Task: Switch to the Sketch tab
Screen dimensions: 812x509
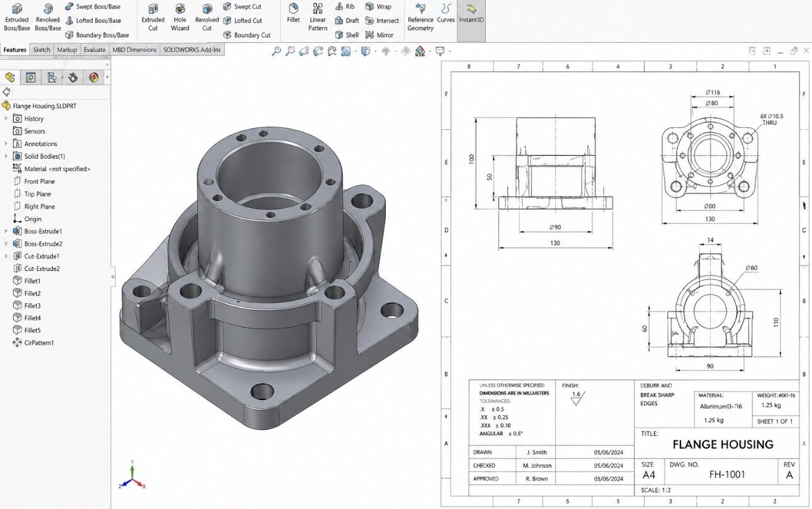Action: click(x=42, y=50)
